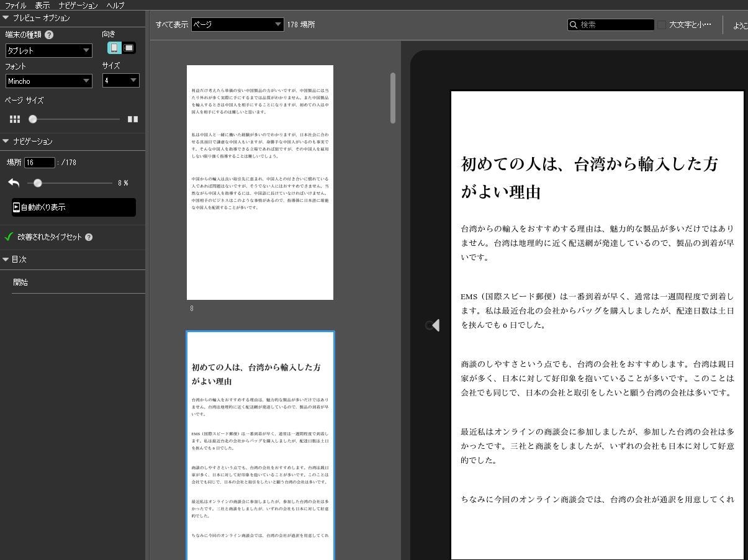Click the large two-page size icon
Screen dimensions: 748x560
click(x=133, y=119)
